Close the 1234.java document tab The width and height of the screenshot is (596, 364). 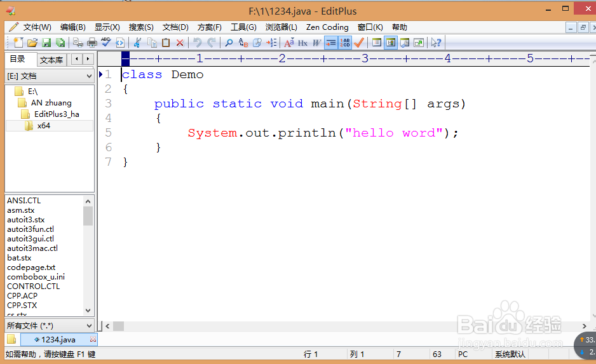(x=93, y=339)
